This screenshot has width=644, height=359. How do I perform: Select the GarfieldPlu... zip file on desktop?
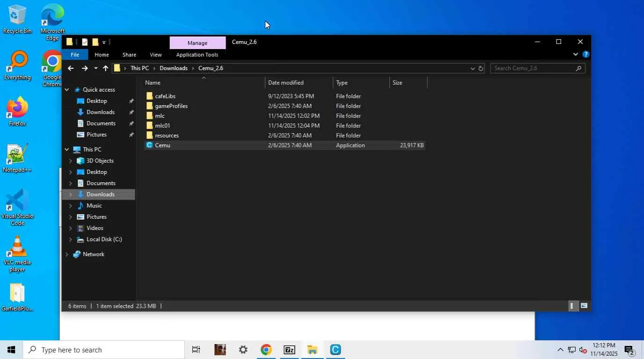[17, 297]
